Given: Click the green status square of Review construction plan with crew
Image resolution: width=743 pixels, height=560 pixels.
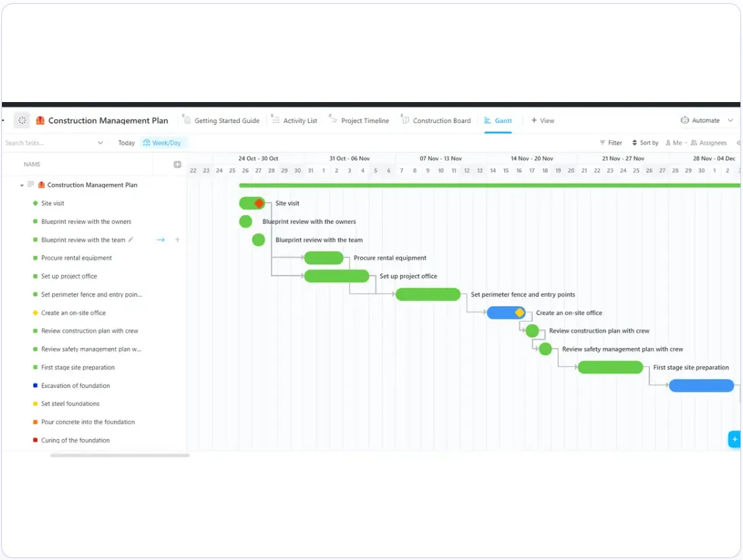Looking at the screenshot, I should [x=35, y=331].
